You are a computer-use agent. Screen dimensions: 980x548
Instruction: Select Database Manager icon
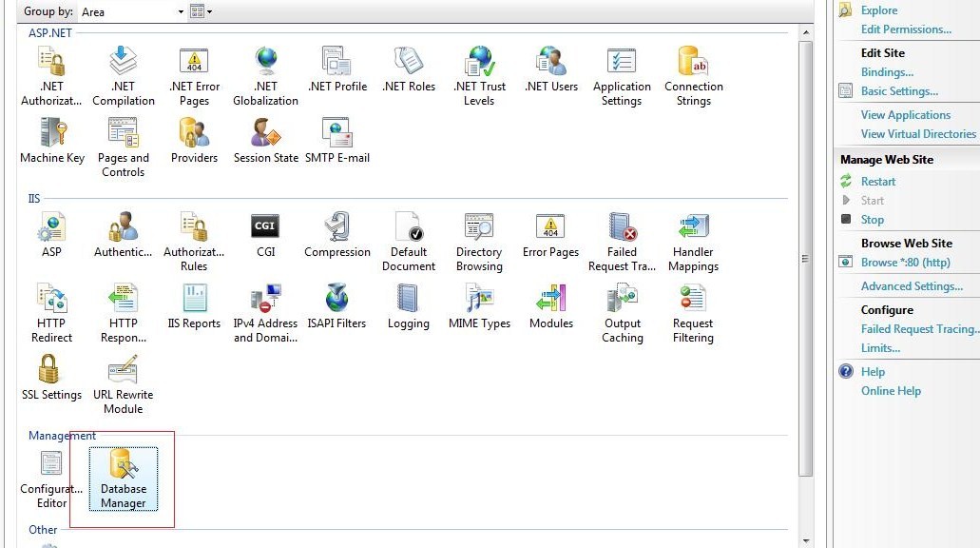(124, 479)
